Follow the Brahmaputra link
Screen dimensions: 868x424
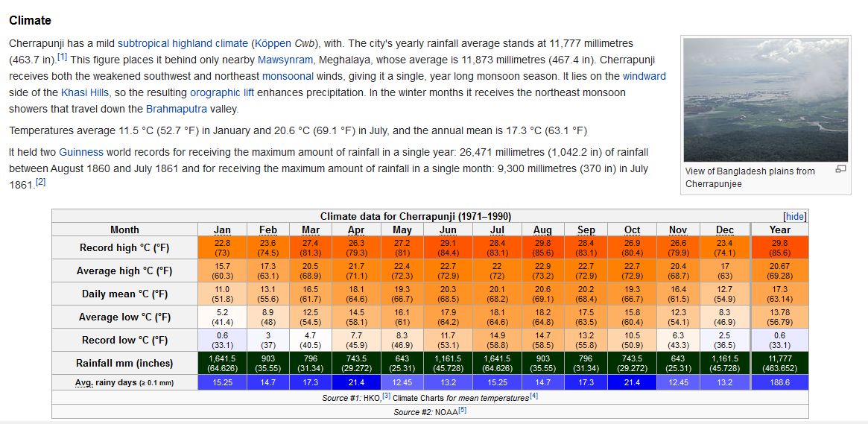177,109
